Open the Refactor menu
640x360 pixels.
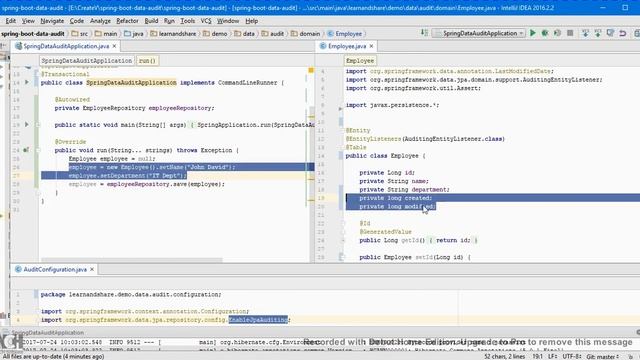click(127, 21)
